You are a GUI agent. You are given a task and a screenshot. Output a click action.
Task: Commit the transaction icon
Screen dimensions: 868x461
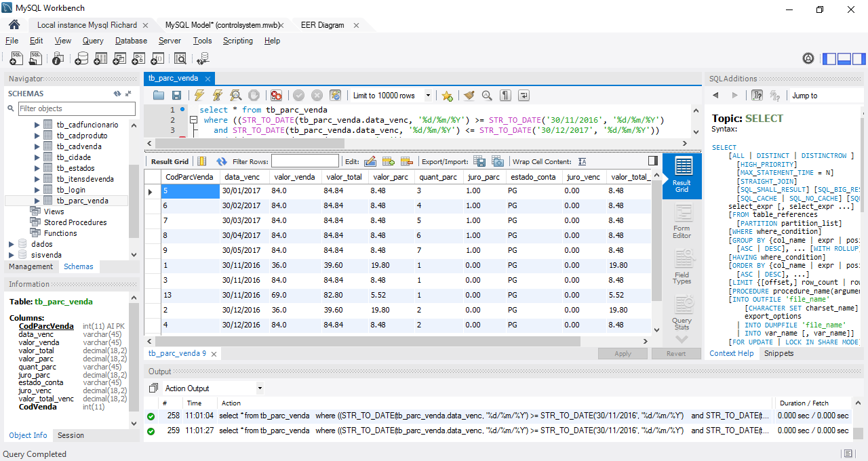tap(299, 96)
